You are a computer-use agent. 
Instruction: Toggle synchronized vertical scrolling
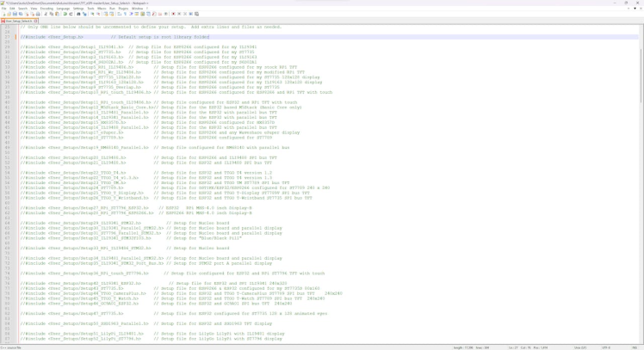click(106, 14)
